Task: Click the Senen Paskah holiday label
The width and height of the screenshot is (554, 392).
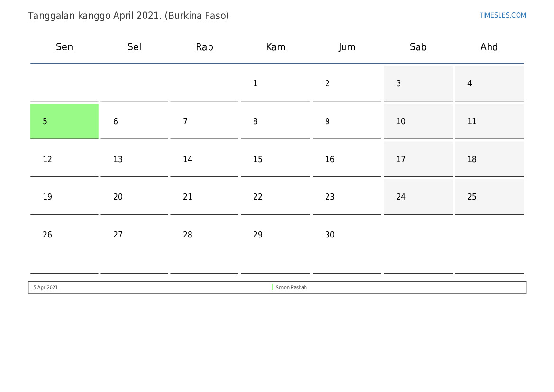Action: click(291, 287)
